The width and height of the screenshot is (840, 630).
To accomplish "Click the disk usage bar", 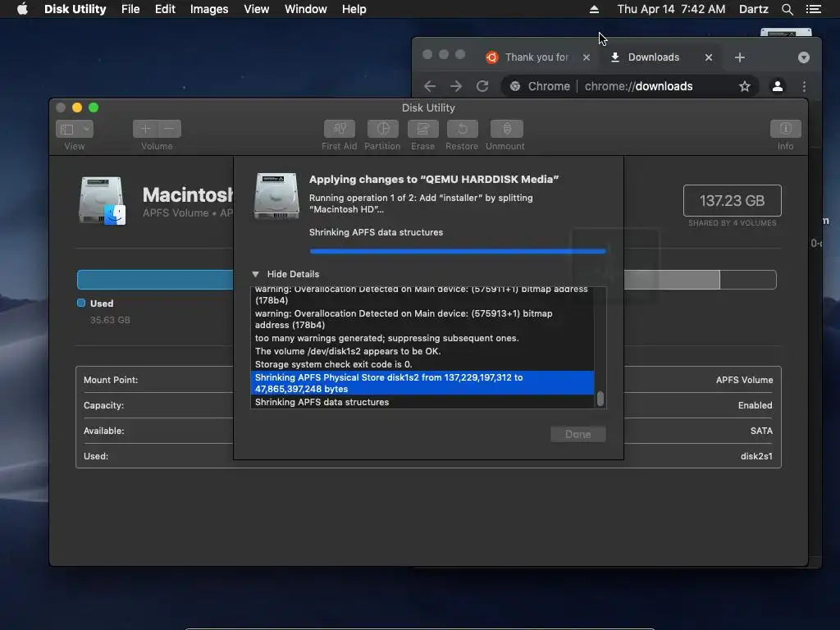I will pos(427,280).
